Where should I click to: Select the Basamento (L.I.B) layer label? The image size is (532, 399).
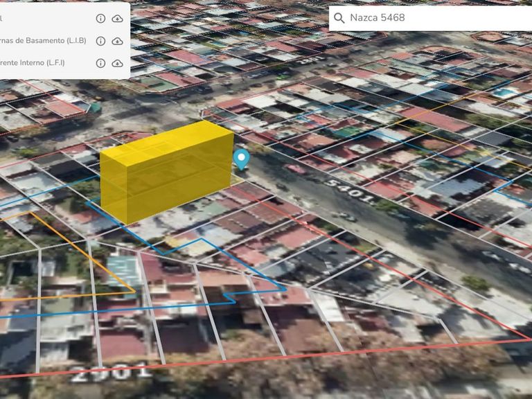(42, 41)
